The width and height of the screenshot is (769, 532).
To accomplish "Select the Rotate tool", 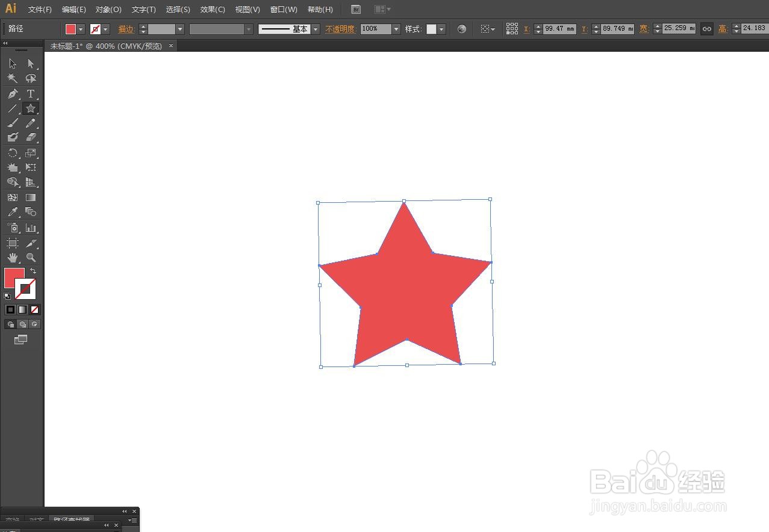I will tap(13, 153).
